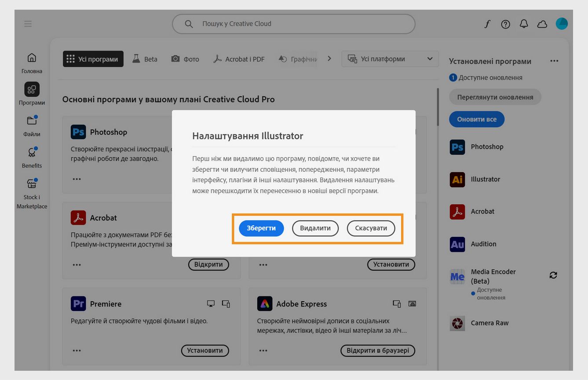Open Програми in the sidebar
Screen dimensions: 588x380
click(x=32, y=94)
